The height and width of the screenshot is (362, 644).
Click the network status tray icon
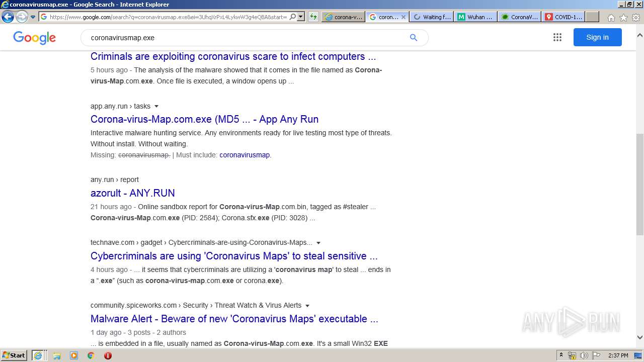click(572, 355)
